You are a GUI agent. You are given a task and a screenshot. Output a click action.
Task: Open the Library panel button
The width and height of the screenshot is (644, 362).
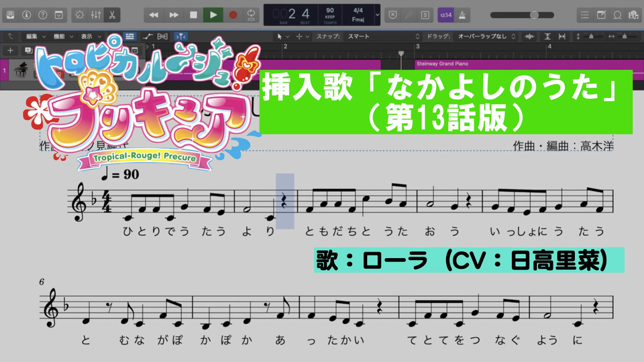[10, 15]
